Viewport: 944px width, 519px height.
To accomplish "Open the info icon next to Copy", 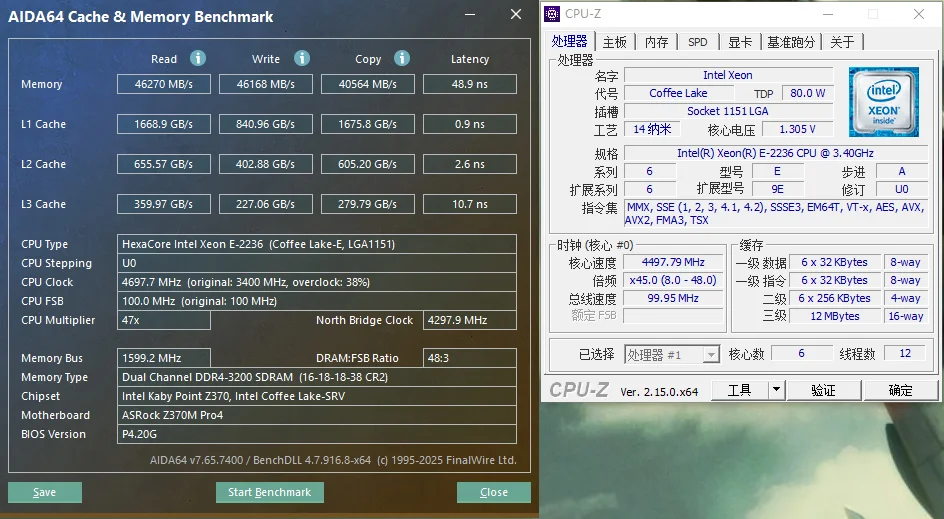I will (x=402, y=58).
